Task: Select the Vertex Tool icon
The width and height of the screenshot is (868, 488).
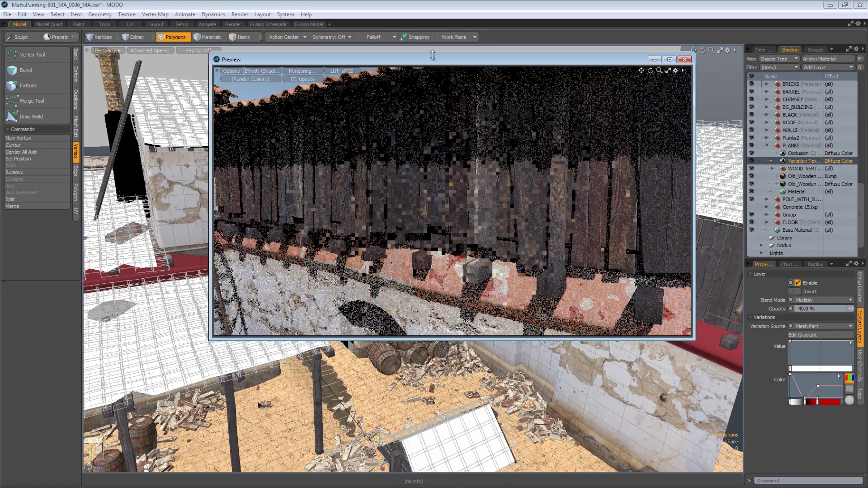Action: pos(12,55)
